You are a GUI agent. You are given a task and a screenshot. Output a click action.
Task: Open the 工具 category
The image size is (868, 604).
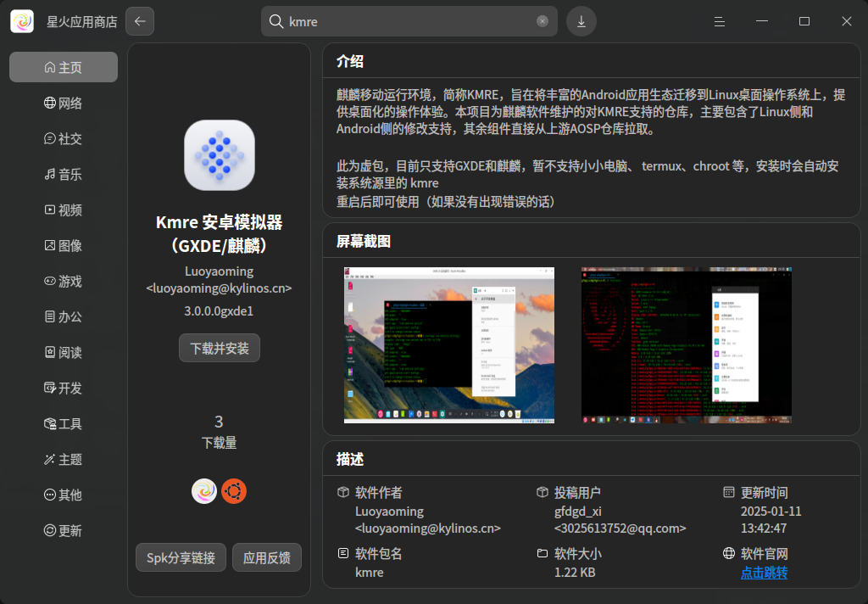tap(63, 423)
